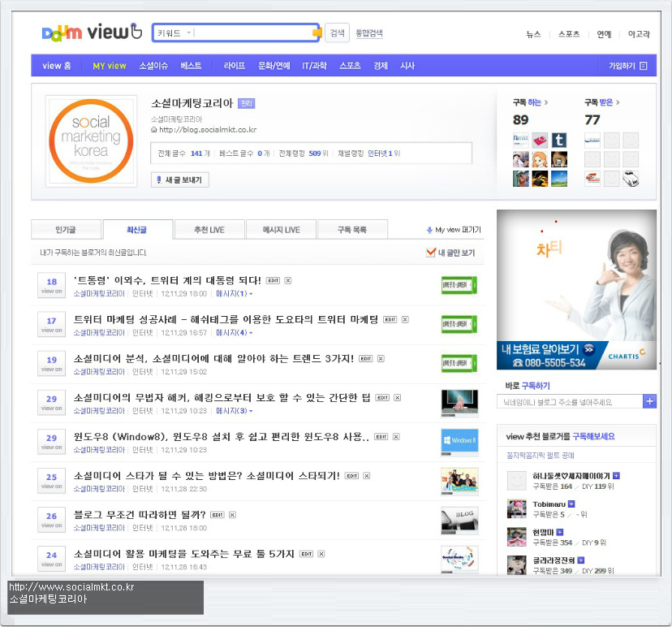Click the plus subscribe button beside address field
This screenshot has width=672, height=627.
click(x=650, y=401)
